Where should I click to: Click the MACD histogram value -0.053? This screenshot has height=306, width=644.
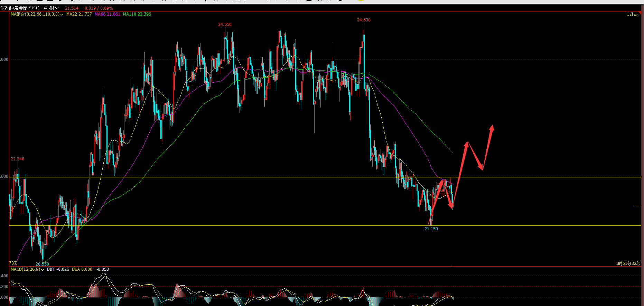point(102,269)
